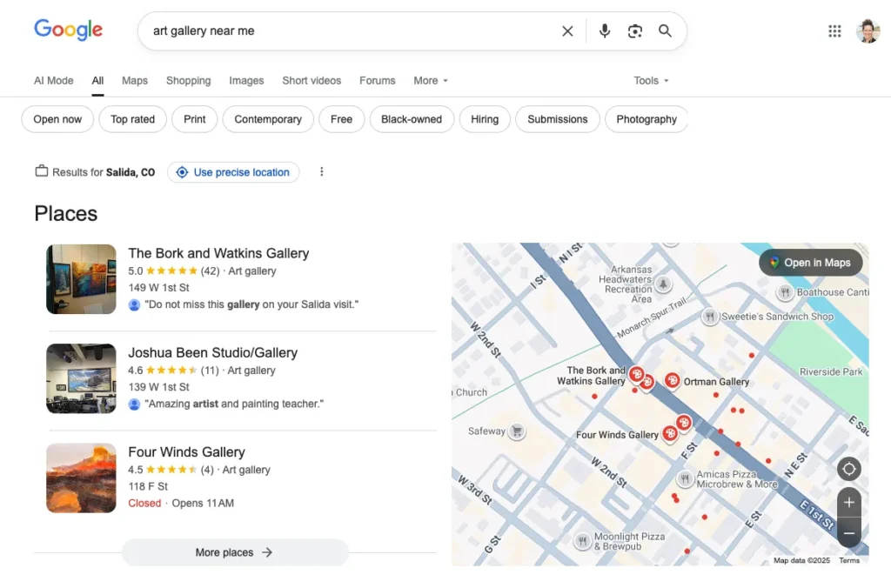The width and height of the screenshot is (891, 588).
Task: Open the Google account profile picture
Action: [868, 31]
